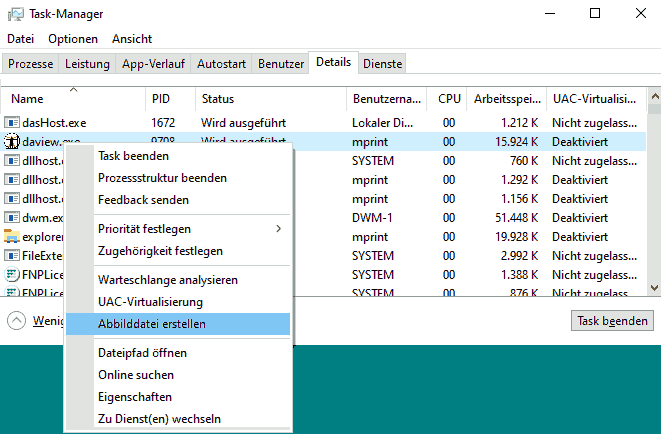Click memory value 1.388 K

[x=519, y=274]
